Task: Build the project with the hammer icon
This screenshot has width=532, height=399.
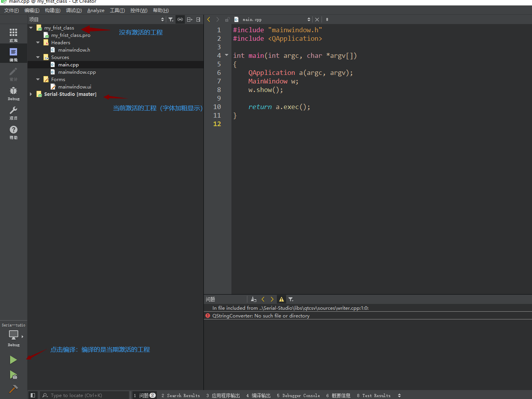Action: [x=13, y=389]
